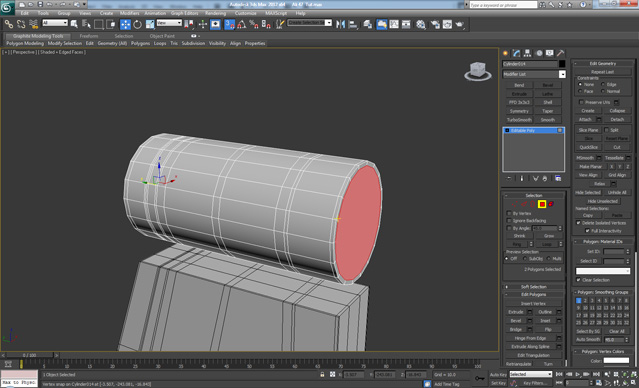
Task: Open the Modifiers menu
Action: point(129,13)
